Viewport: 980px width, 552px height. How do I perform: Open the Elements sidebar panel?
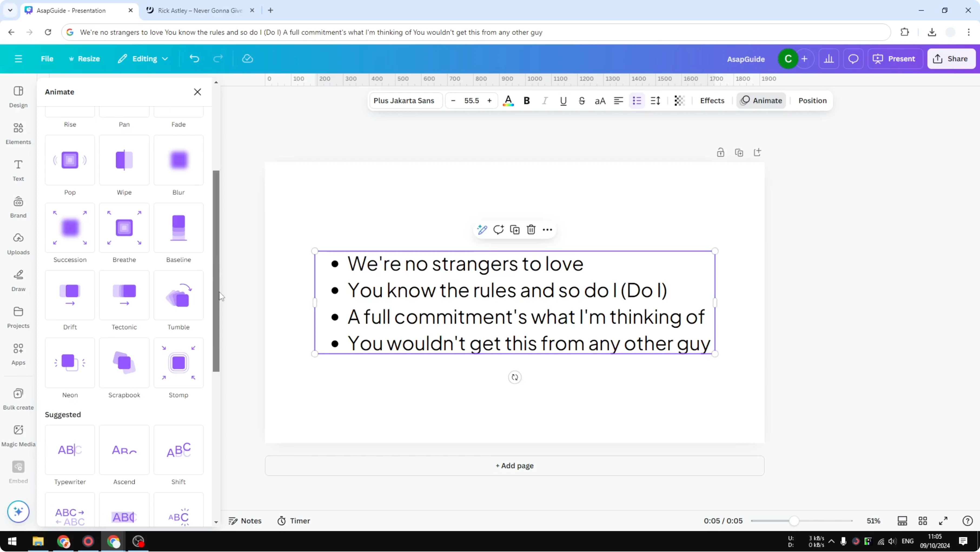(x=18, y=134)
